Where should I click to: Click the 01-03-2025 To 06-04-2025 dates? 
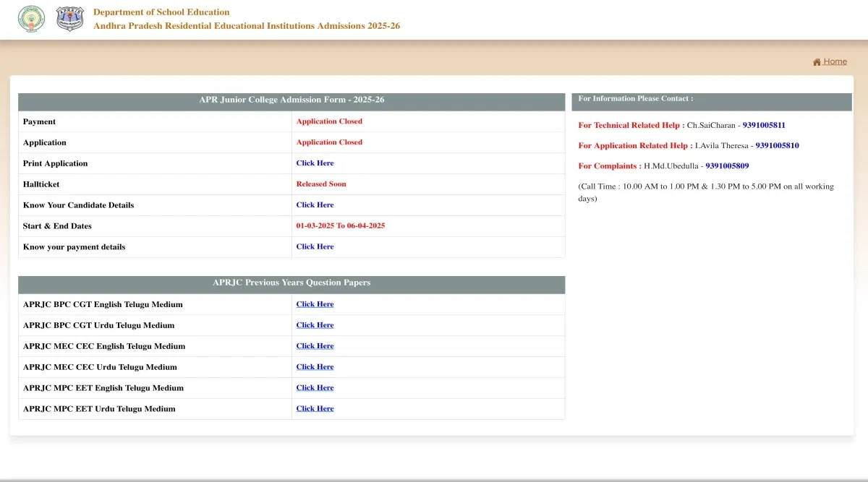click(340, 226)
